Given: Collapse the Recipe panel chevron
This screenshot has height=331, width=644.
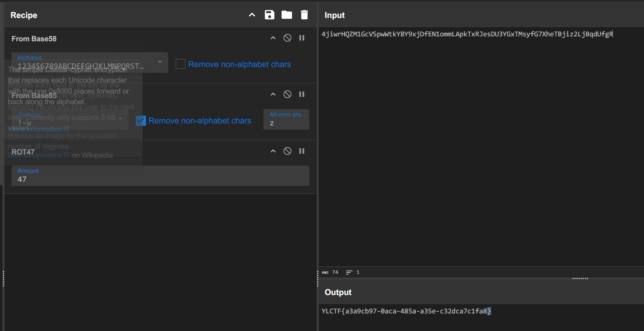Looking at the screenshot, I should (x=252, y=15).
